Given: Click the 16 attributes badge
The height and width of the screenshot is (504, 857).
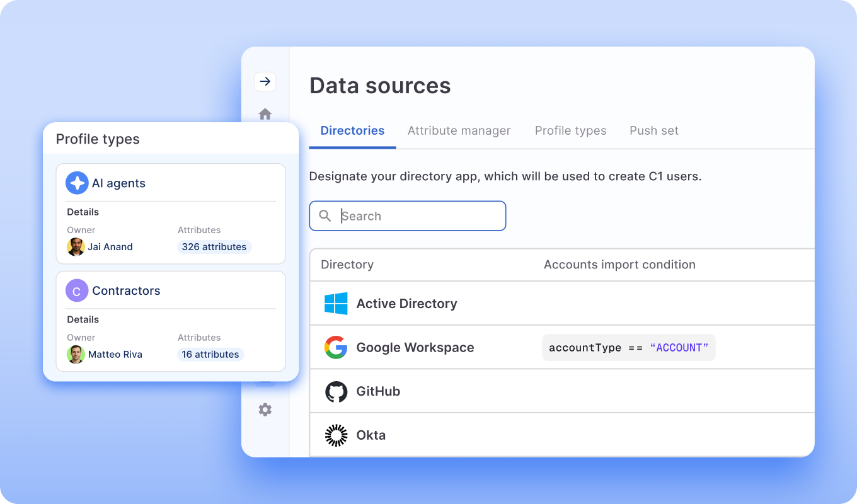Looking at the screenshot, I should (210, 354).
